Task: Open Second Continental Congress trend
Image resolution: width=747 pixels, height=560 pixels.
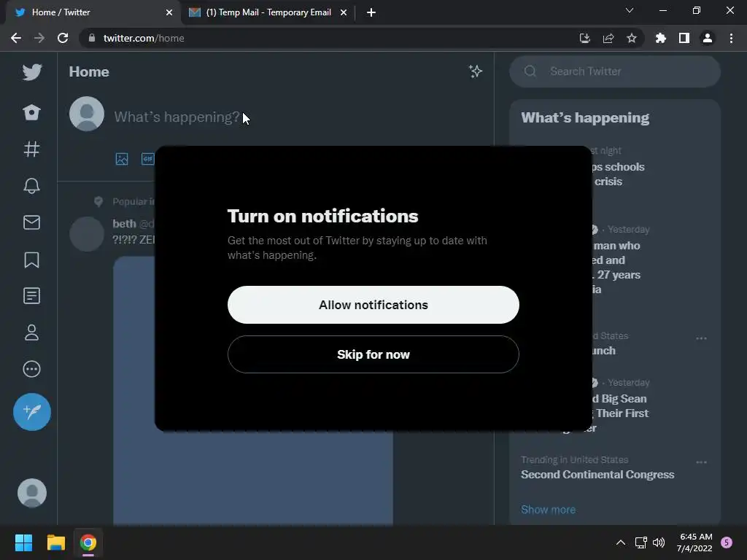Action: (597, 475)
